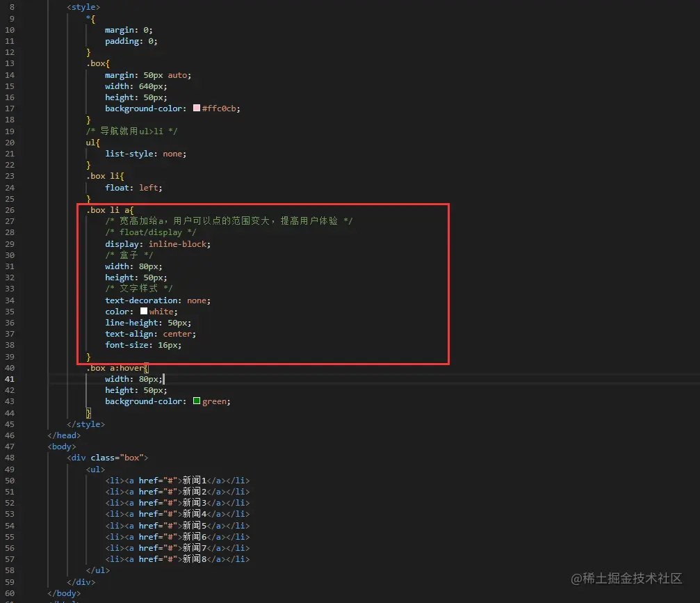Click '<div class="box">' tag
The image size is (700, 603).
(107, 458)
